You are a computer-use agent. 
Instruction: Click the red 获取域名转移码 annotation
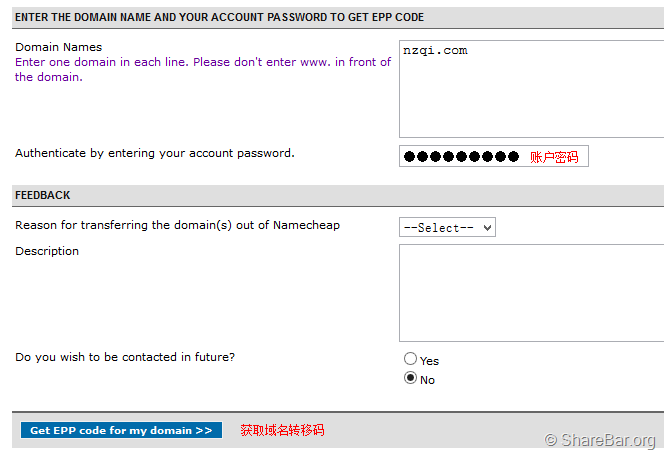pos(282,431)
